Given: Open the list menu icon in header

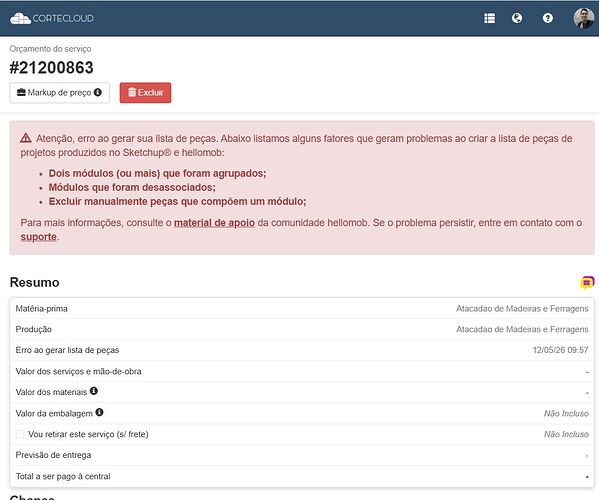Looking at the screenshot, I should [x=489, y=18].
